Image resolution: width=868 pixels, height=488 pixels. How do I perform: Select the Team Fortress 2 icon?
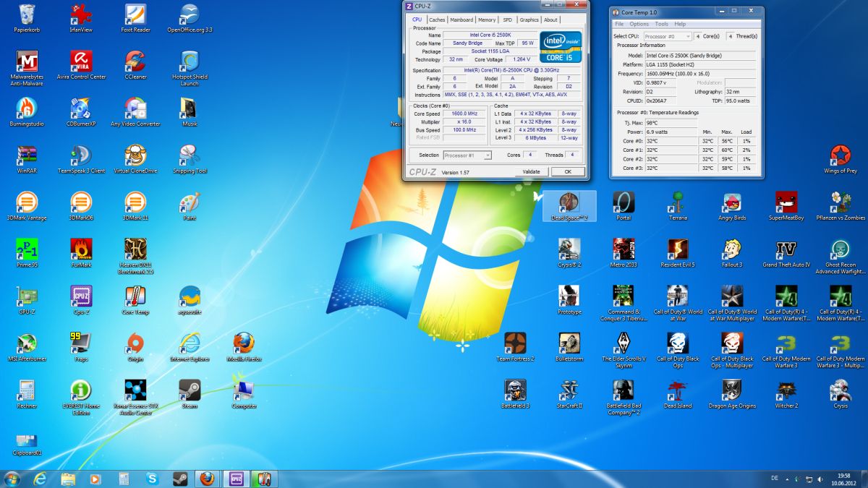point(515,347)
